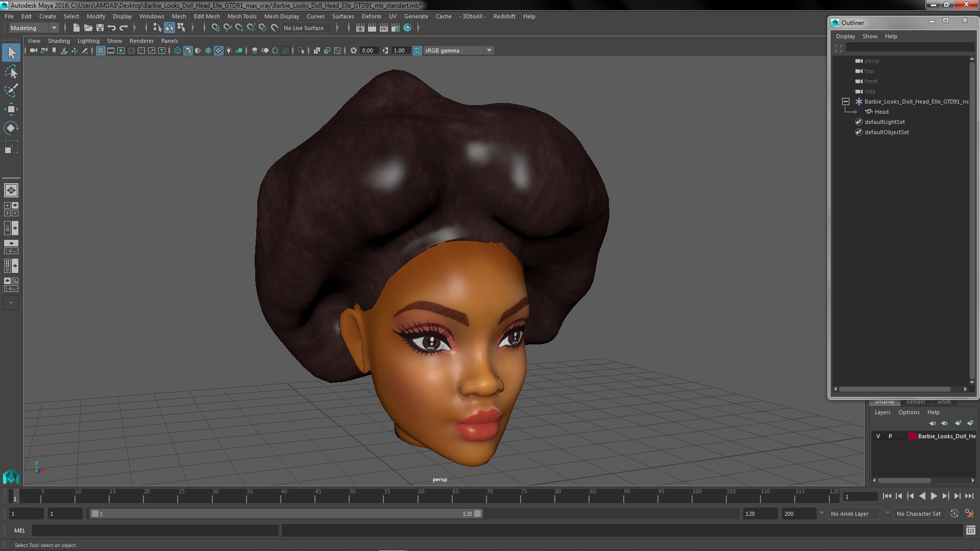Toggle the V visibility box of the layer
Image resolution: width=980 pixels, height=551 pixels.
(878, 436)
